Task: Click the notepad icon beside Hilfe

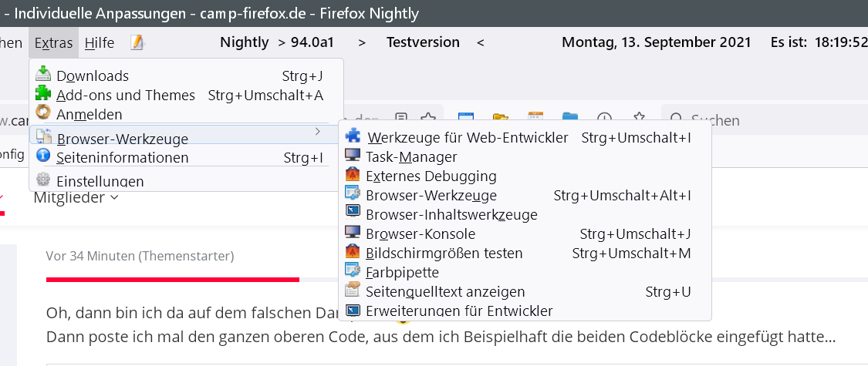Action: (x=137, y=42)
